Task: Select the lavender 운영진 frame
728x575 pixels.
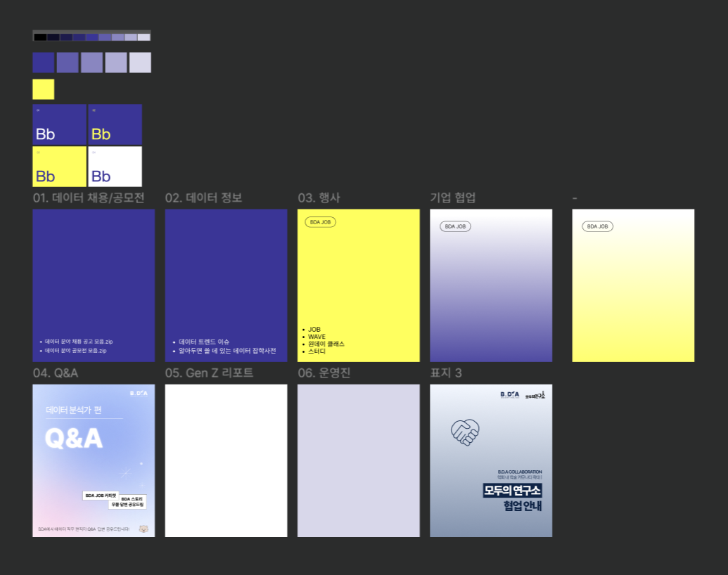Action: pyautogui.click(x=359, y=460)
